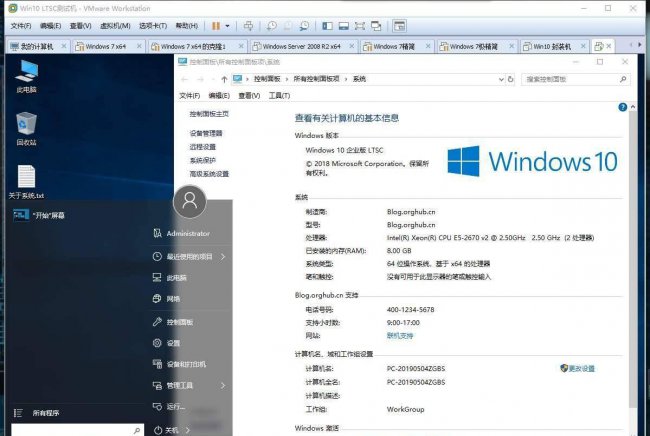Click the "开始"屏幕 start menu entry
650x436 pixels.
point(39,215)
